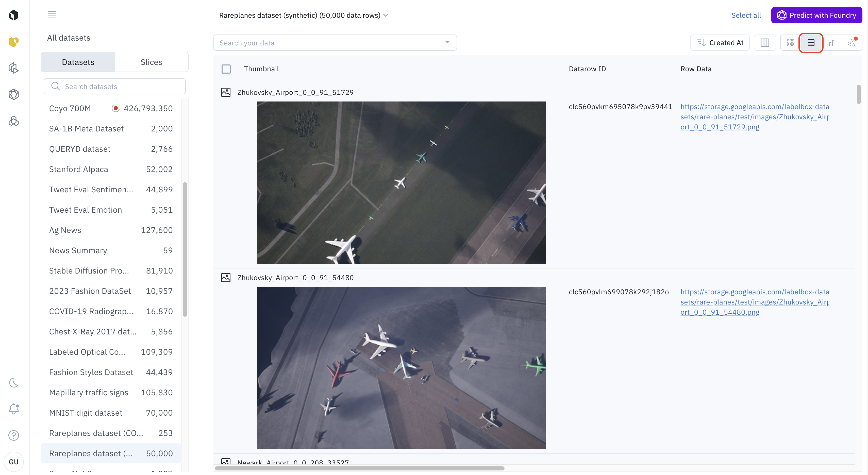Click image icon beside Zhukovsky_Airport_0_0_91_51729

[226, 92]
